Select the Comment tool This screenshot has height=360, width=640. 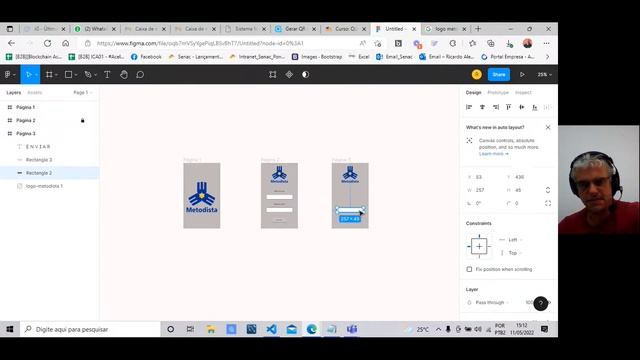[x=140, y=75]
